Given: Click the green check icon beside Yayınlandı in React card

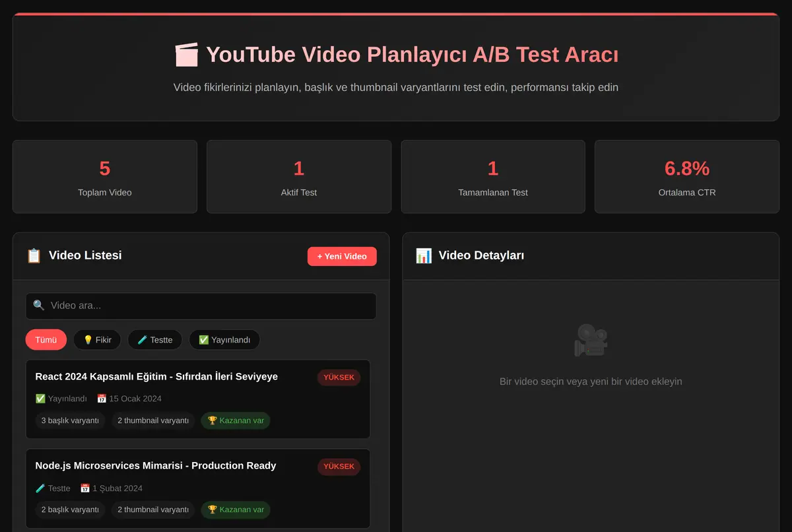Looking at the screenshot, I should click(40, 399).
